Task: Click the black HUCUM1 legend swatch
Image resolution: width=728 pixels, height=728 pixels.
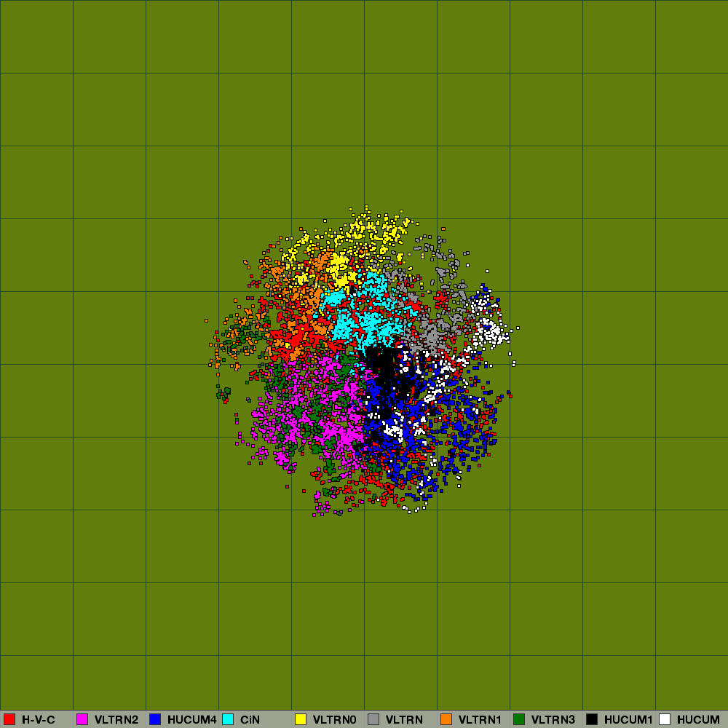Action: (592, 719)
